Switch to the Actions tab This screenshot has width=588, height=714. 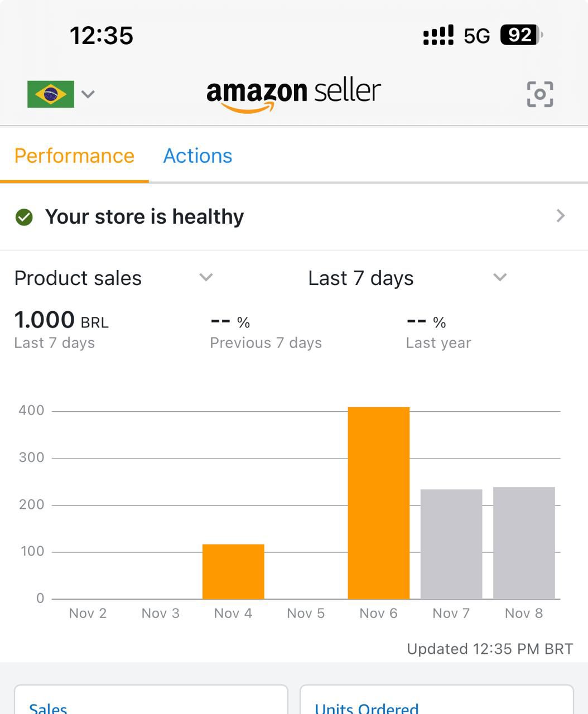(197, 156)
